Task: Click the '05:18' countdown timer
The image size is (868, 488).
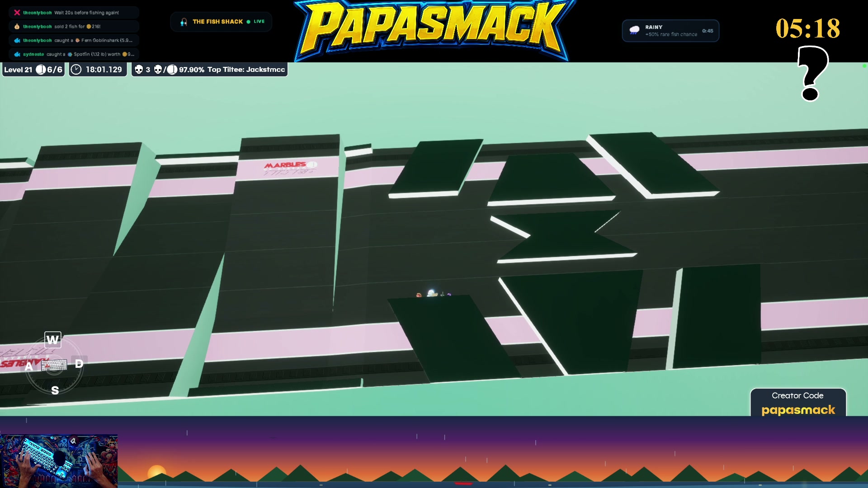Action: 808,28
